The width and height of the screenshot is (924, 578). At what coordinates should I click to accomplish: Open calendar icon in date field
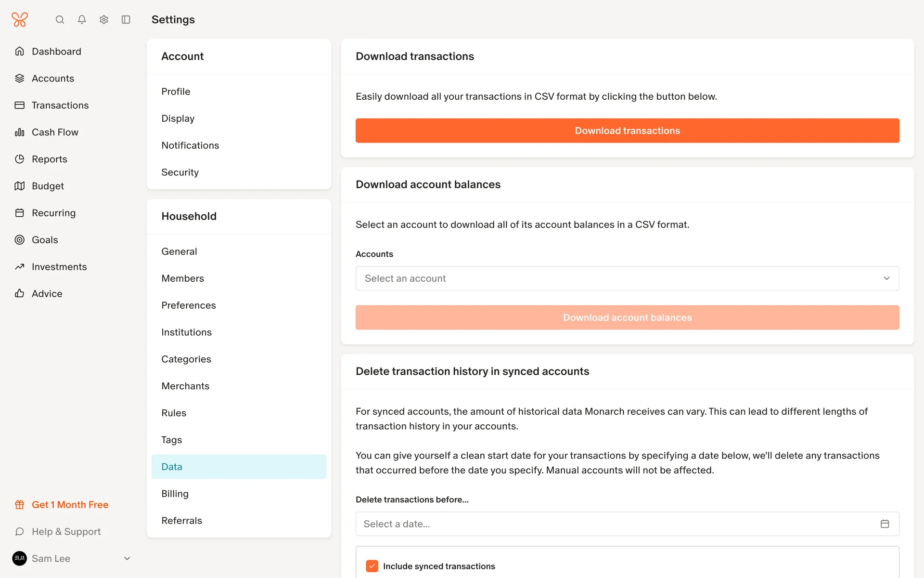(x=885, y=524)
